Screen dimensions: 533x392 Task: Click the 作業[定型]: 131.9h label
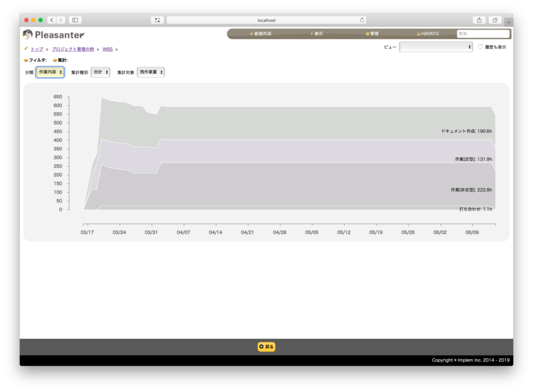click(x=473, y=159)
